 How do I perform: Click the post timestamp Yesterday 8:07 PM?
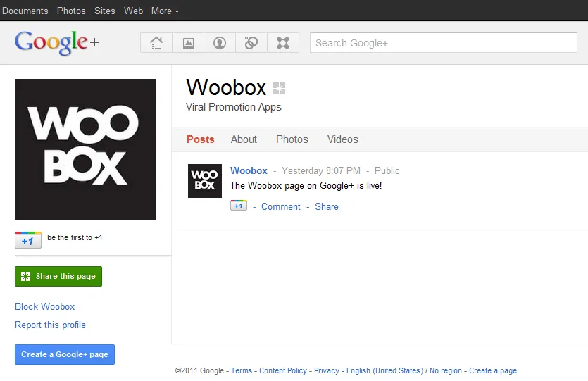pyautogui.click(x=321, y=170)
